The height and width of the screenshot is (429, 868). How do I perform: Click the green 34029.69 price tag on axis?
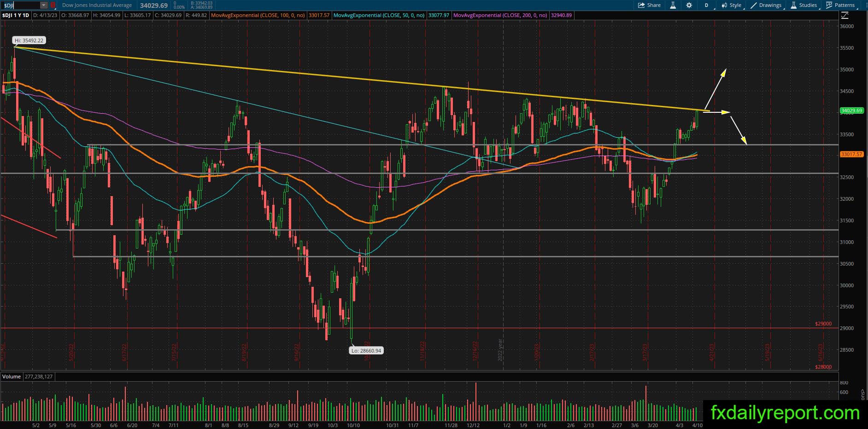click(851, 110)
